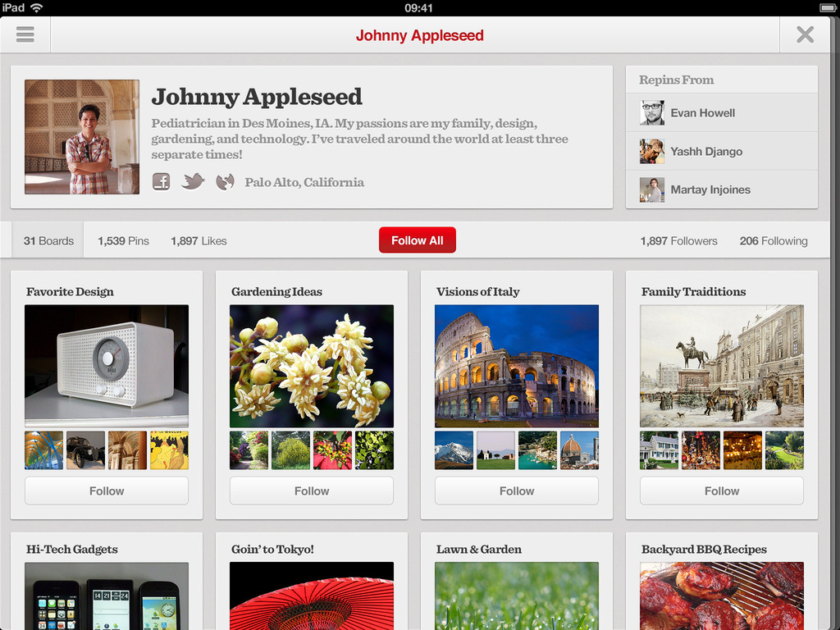Open the Family Traiditions painting cover image
Viewport: 840px width, 630px height.
pos(722,366)
